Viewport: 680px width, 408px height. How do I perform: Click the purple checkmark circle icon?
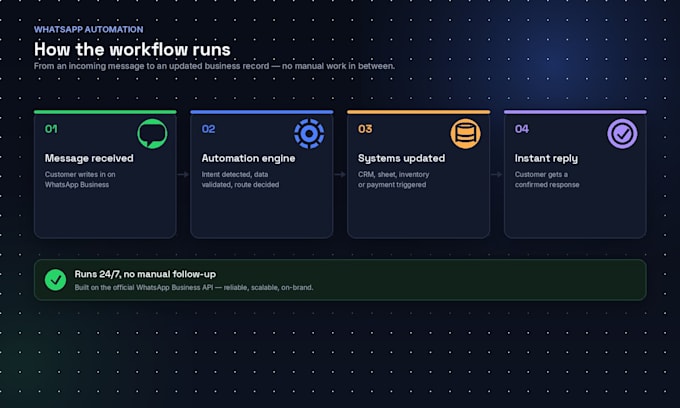pyautogui.click(x=622, y=134)
